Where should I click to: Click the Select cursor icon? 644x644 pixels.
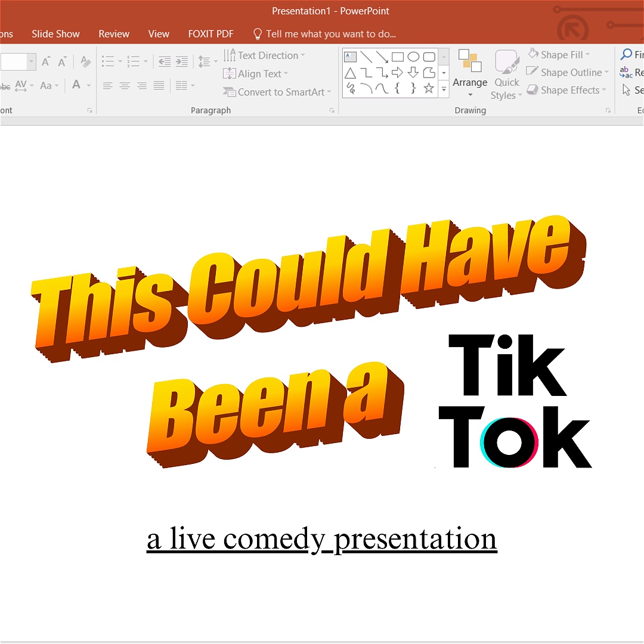point(626,89)
